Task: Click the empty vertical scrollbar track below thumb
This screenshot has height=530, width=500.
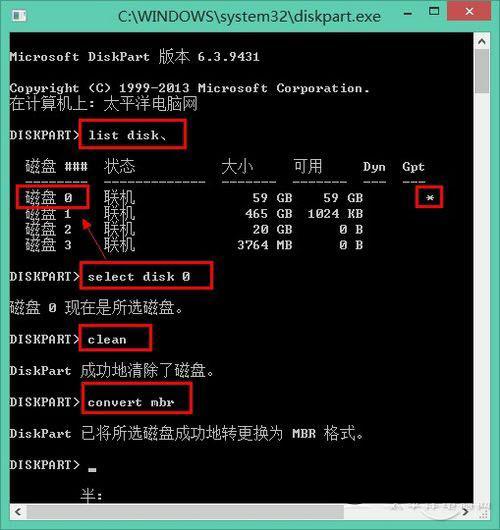Action: 482,297
